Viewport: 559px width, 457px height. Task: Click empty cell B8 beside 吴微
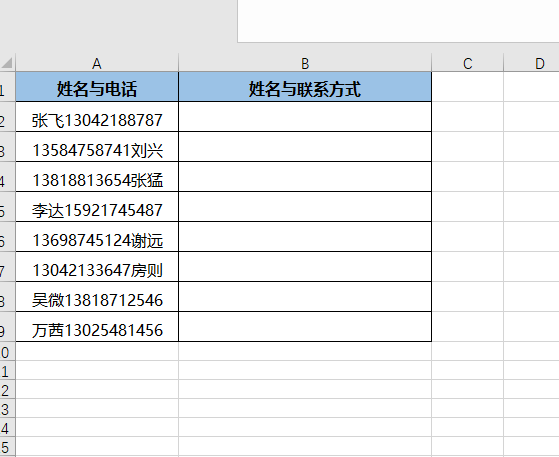(305, 297)
